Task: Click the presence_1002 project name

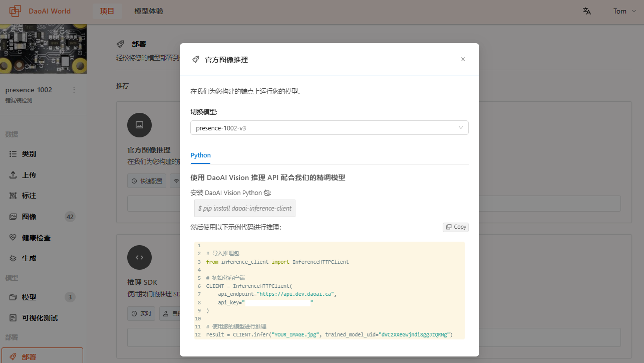Action: 29,90
